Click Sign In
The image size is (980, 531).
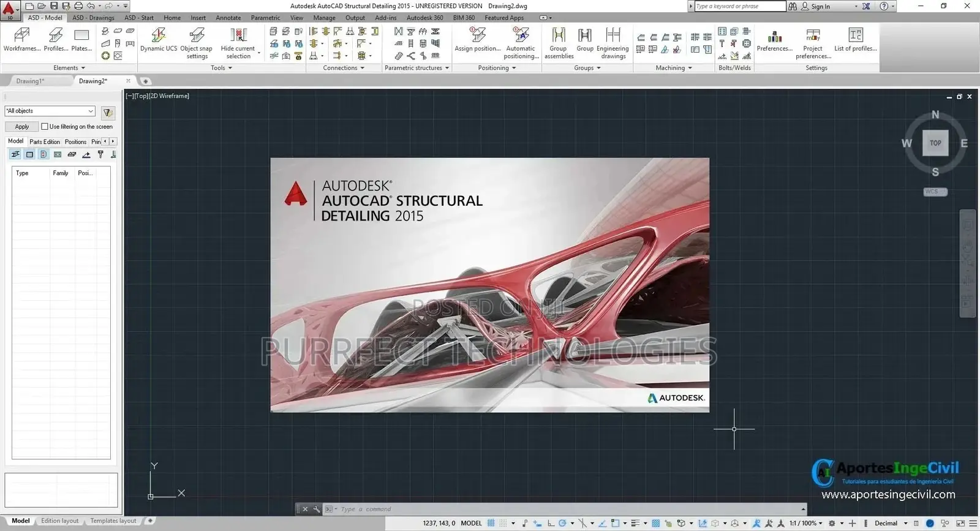pyautogui.click(x=820, y=6)
